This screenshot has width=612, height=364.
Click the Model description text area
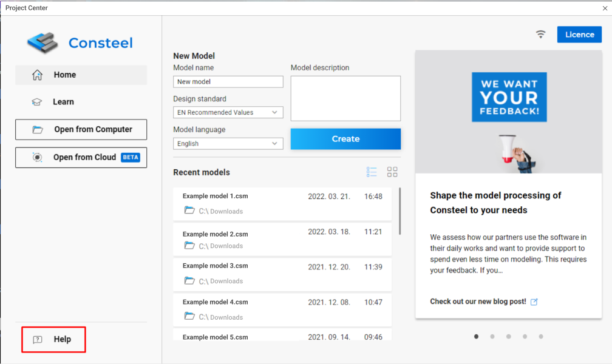click(x=345, y=98)
